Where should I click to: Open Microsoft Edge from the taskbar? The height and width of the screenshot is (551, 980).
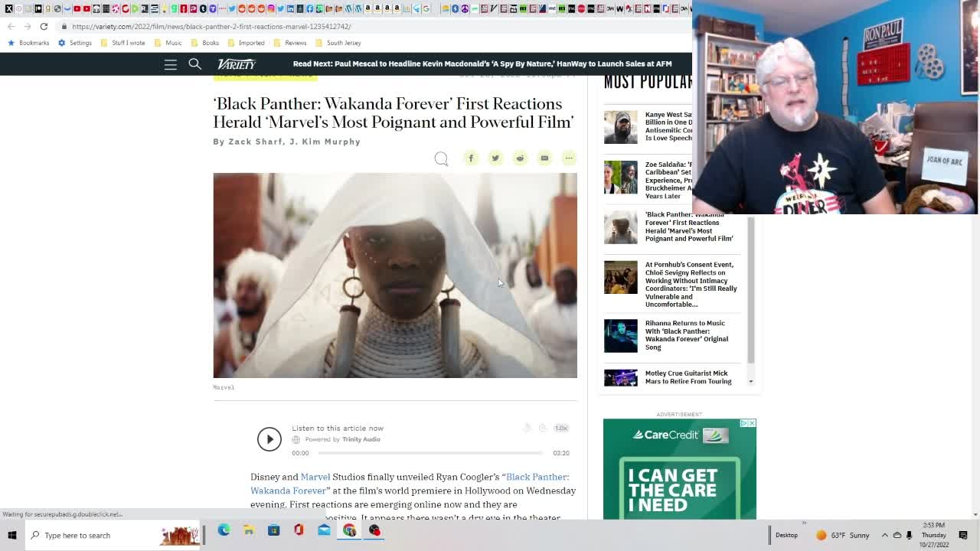pyautogui.click(x=224, y=530)
